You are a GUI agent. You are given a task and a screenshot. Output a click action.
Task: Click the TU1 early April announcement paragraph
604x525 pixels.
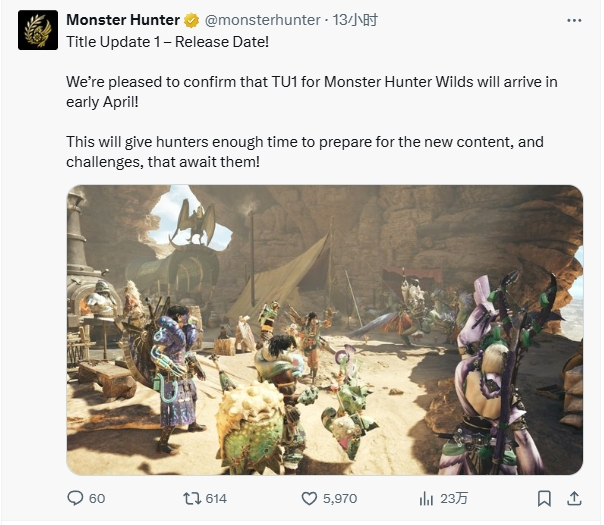point(312,92)
